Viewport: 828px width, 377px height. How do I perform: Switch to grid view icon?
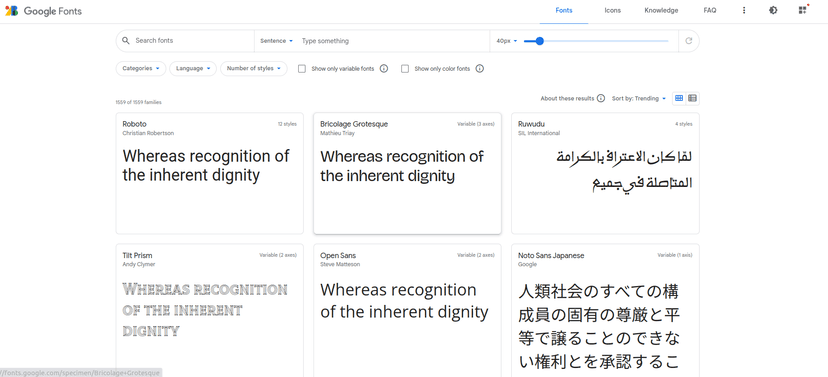click(679, 98)
